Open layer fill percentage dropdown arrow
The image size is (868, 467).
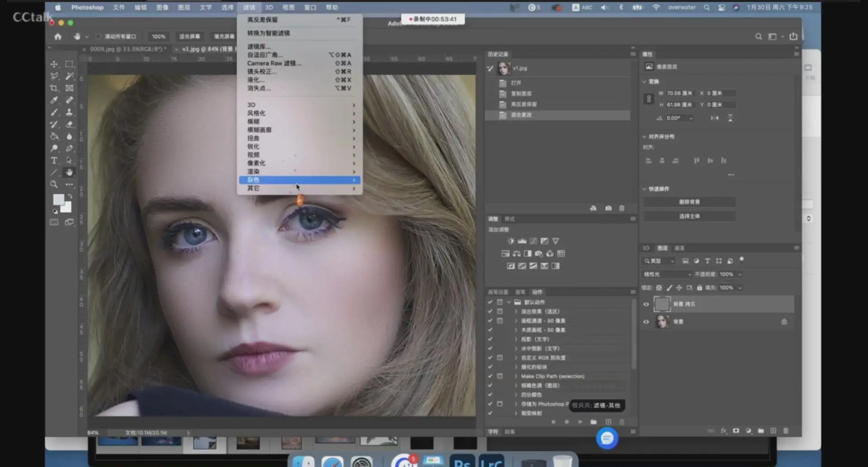pos(740,288)
